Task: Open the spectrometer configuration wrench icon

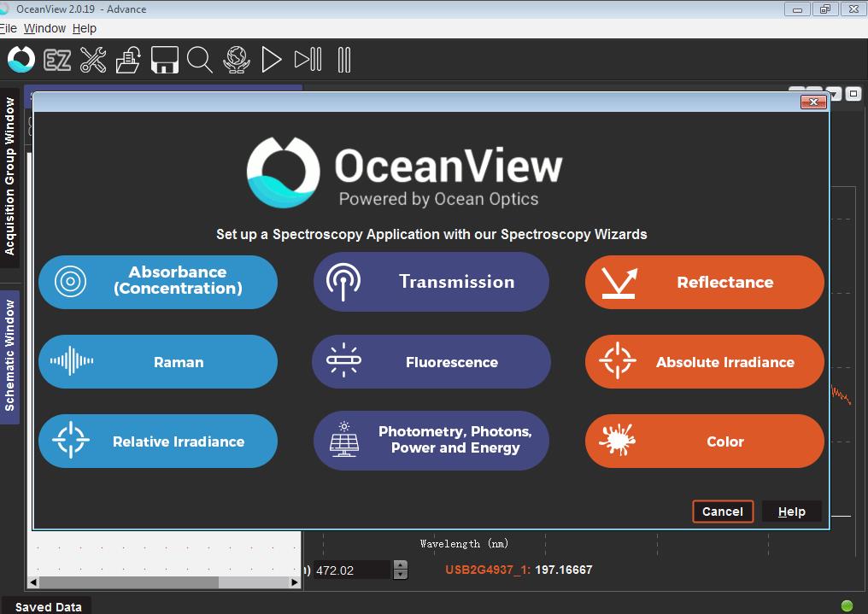Action: pos(92,60)
